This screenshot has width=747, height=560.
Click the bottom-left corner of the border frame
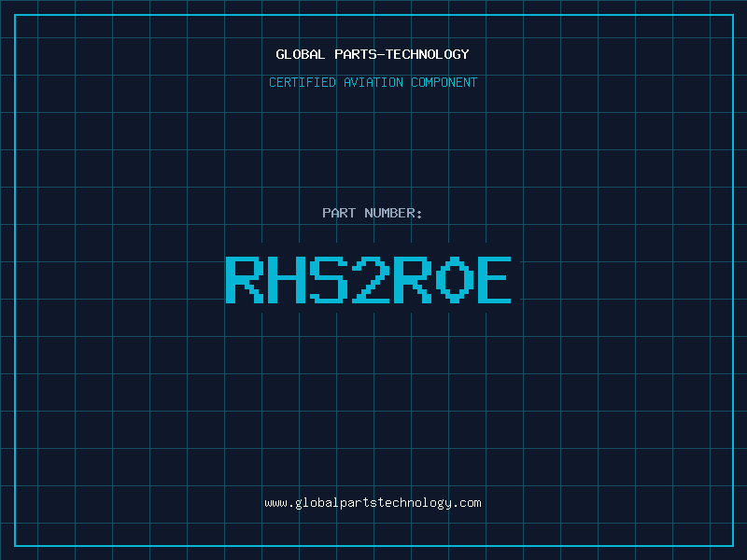(x=15, y=545)
